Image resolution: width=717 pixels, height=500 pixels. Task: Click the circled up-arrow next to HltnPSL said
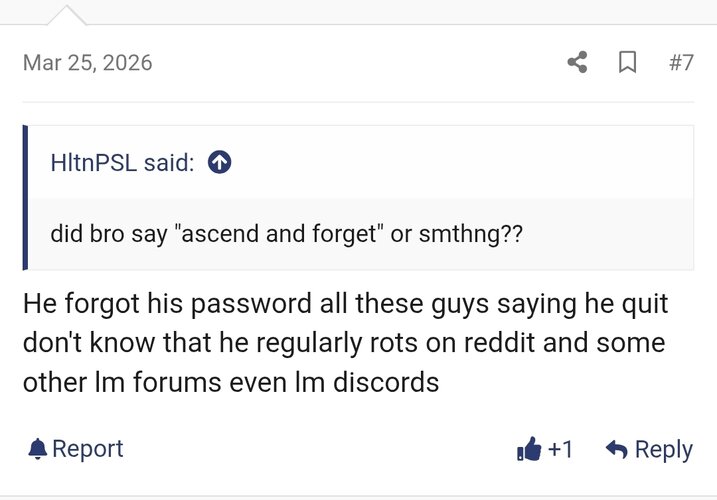pyautogui.click(x=220, y=163)
